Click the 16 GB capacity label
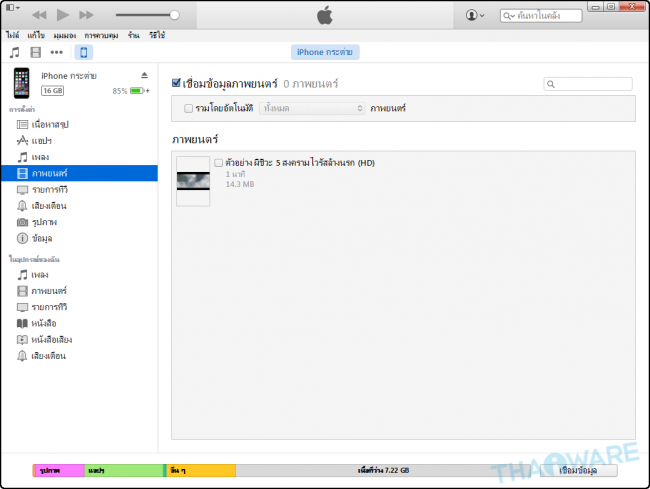The image size is (650, 489). 53,90
